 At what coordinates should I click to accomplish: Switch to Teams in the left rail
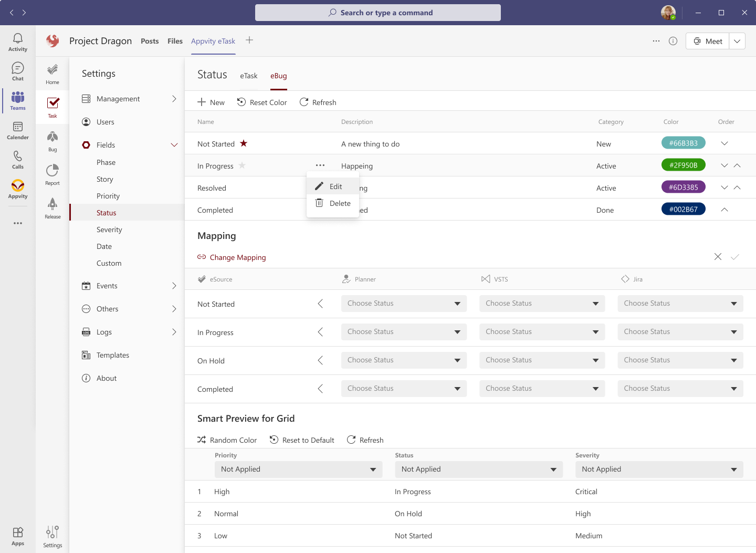pyautogui.click(x=17, y=101)
